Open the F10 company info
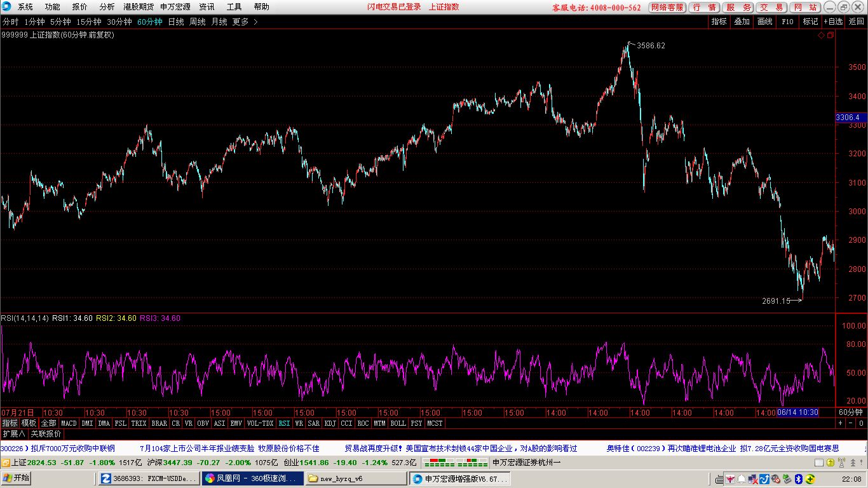Image resolution: width=868 pixels, height=488 pixels. pos(787,22)
